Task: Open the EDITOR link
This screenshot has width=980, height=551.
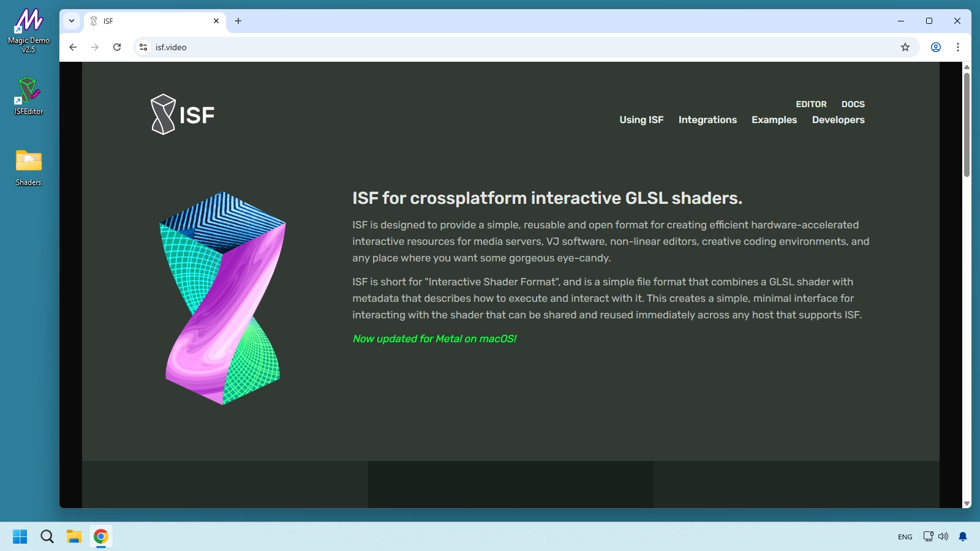Action: click(811, 104)
